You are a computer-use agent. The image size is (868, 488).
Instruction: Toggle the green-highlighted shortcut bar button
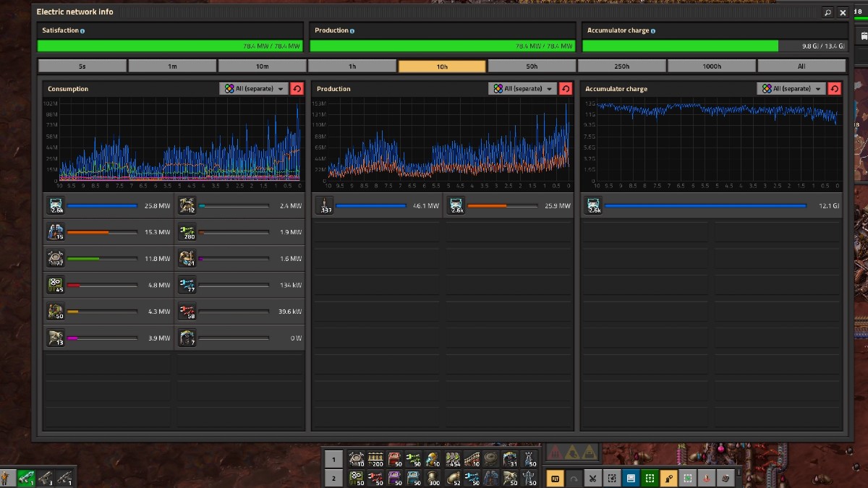pos(650,478)
